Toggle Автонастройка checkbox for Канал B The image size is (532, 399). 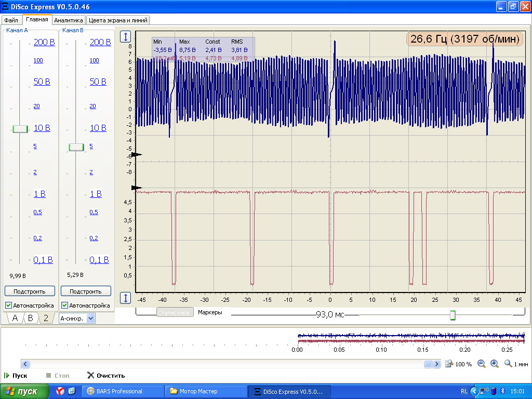(65, 305)
